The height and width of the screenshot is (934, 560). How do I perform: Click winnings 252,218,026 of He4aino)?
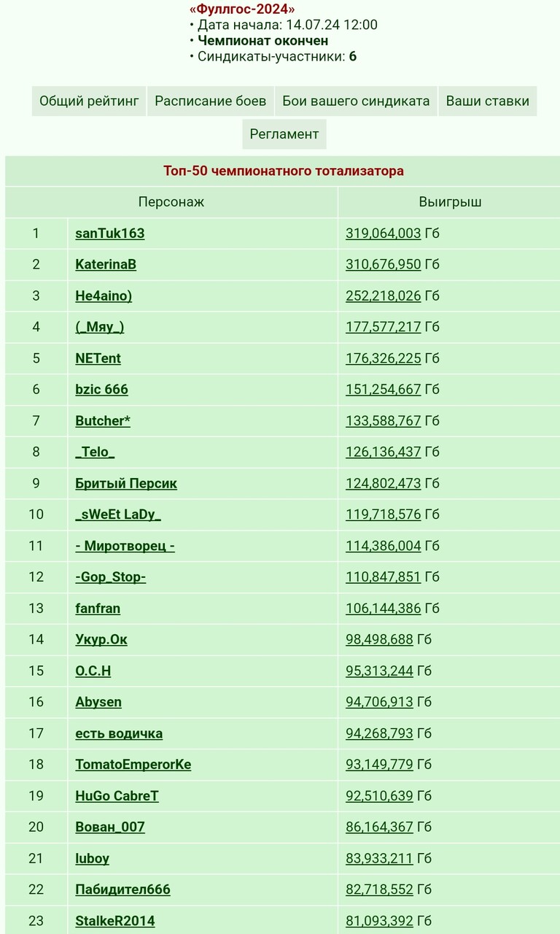[x=384, y=296]
